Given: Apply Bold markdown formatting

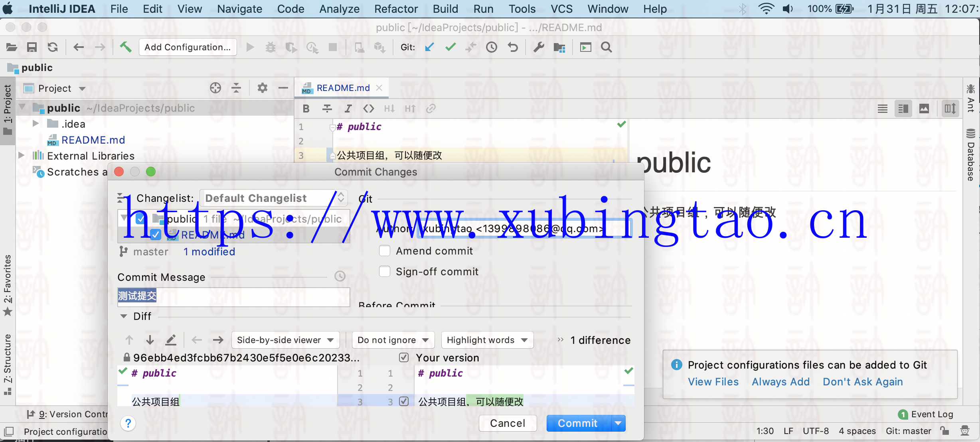Looking at the screenshot, I should point(306,109).
